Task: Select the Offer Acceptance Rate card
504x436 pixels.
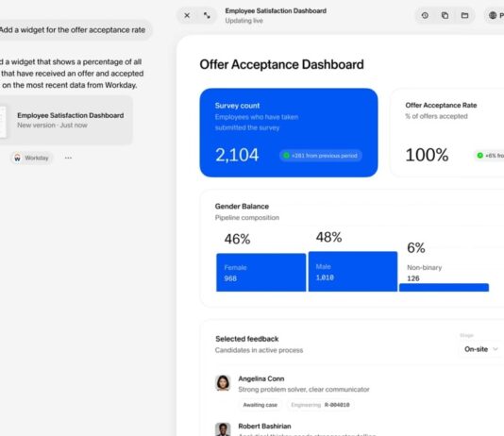Action: 447,132
